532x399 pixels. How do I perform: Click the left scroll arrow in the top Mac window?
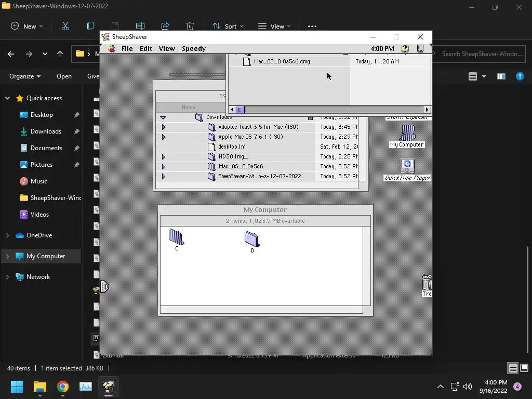click(232, 110)
